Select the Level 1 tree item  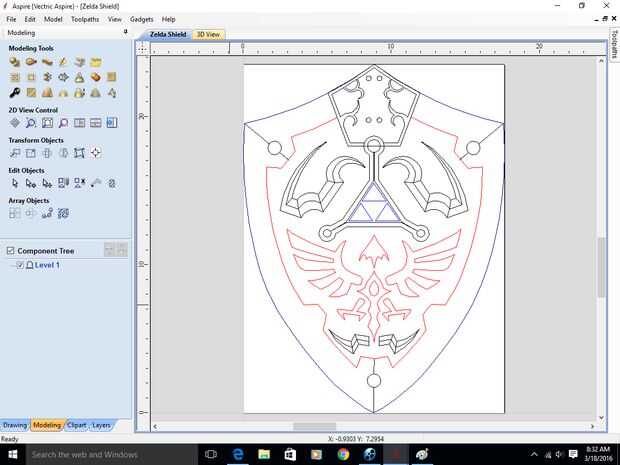(47, 265)
